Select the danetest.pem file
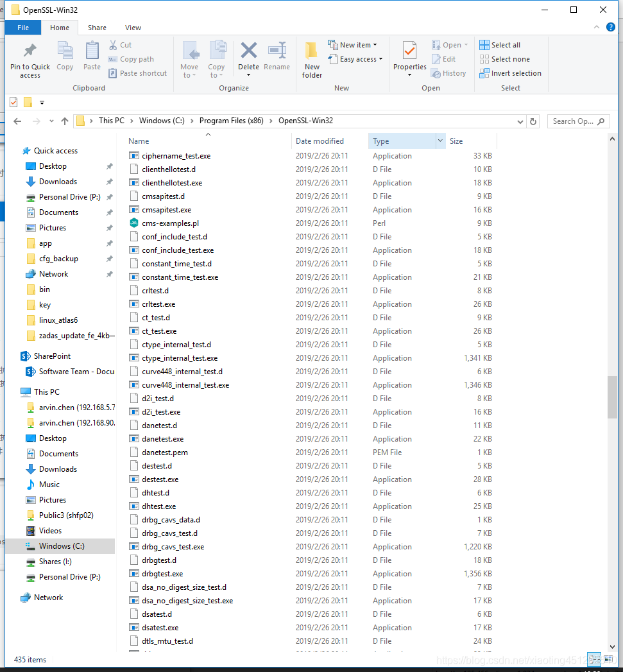Screen dimensions: 623x672 tap(164, 452)
